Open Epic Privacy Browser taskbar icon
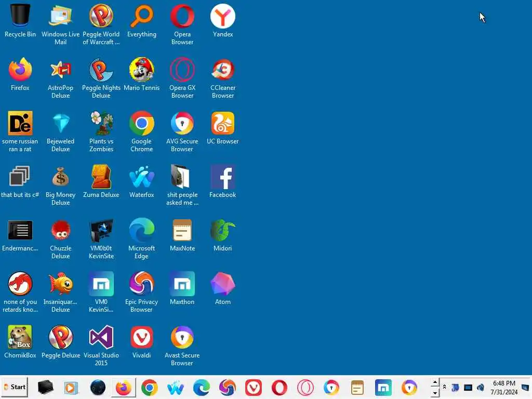The height and width of the screenshot is (399, 532). (x=228, y=388)
